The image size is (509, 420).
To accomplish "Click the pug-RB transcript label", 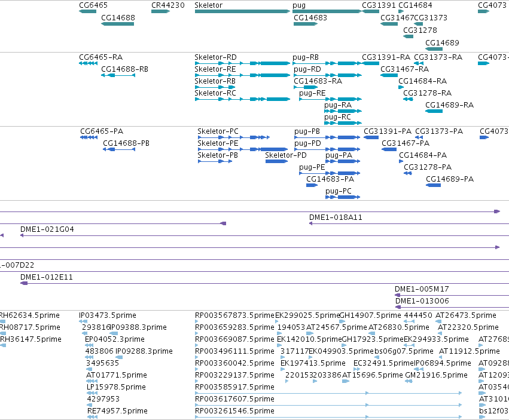I will tap(306, 57).
